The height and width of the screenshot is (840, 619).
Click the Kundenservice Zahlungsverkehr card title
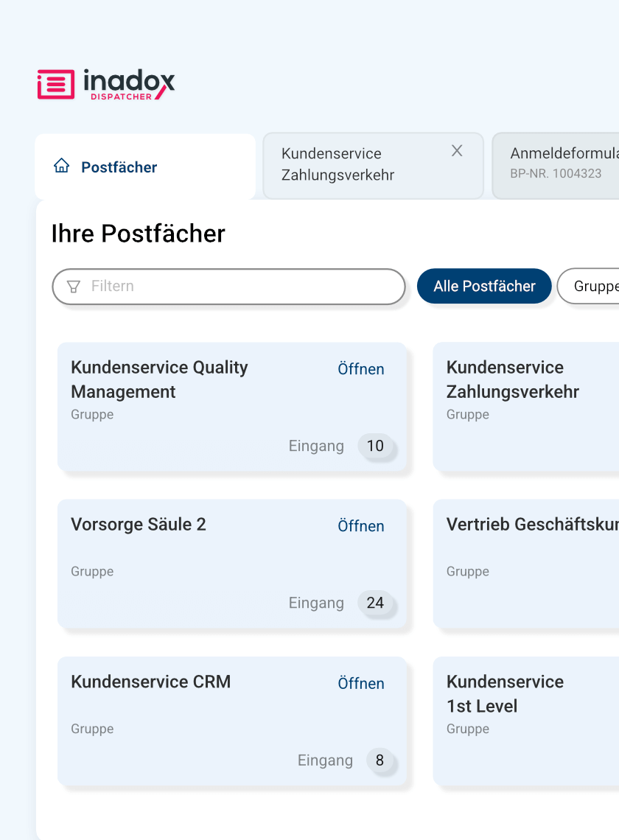(x=513, y=379)
